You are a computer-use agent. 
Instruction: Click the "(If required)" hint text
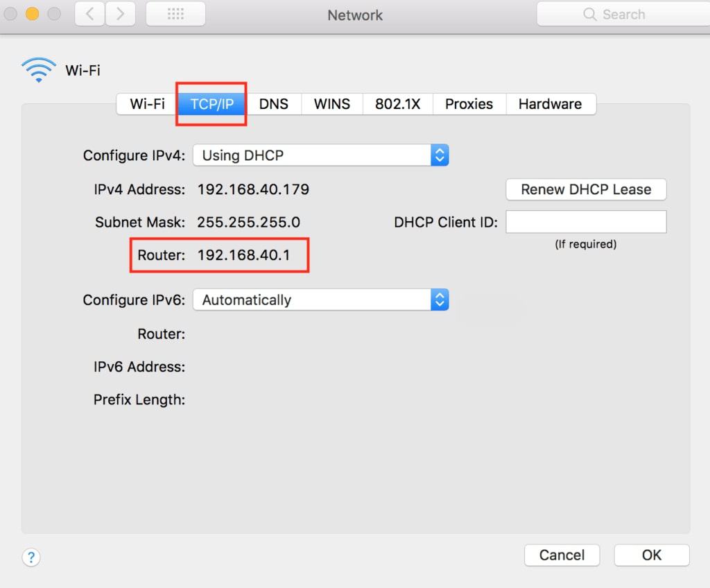click(586, 245)
